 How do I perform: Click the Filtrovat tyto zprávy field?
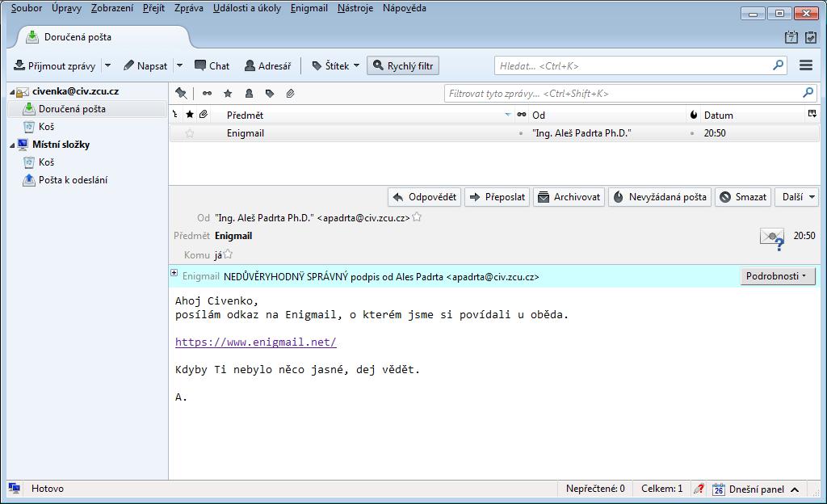(630, 94)
